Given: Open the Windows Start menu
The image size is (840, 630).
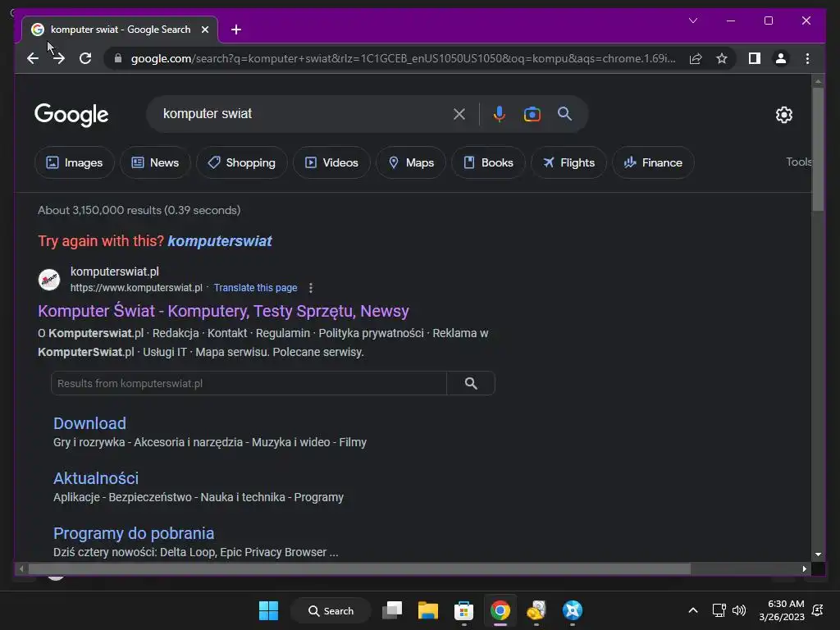Looking at the screenshot, I should tap(268, 610).
